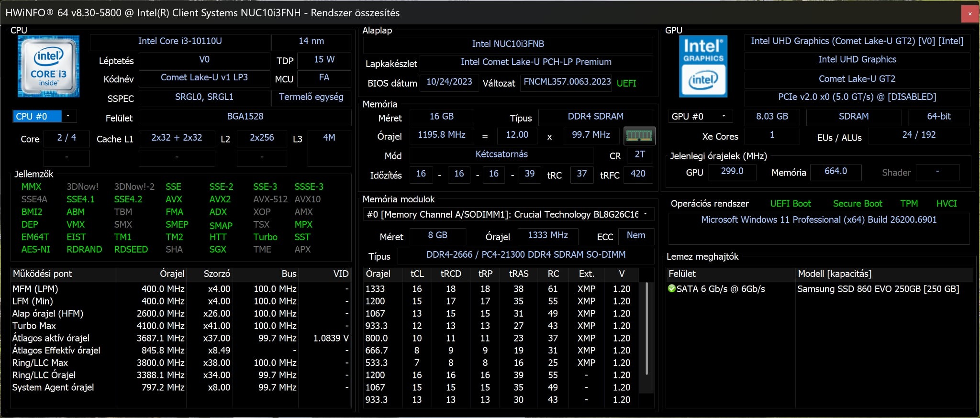
Task: Click the 14 nm process field
Action: pyautogui.click(x=311, y=41)
